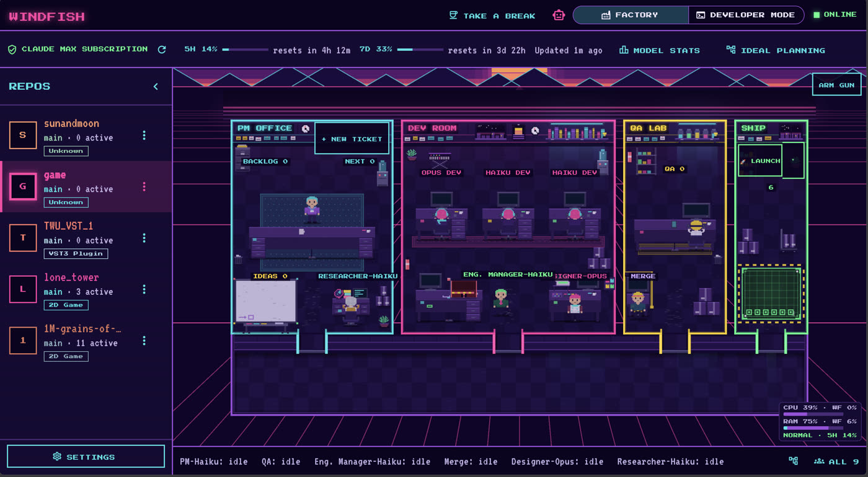Take a break
The height and width of the screenshot is (477, 868).
pyautogui.click(x=492, y=15)
